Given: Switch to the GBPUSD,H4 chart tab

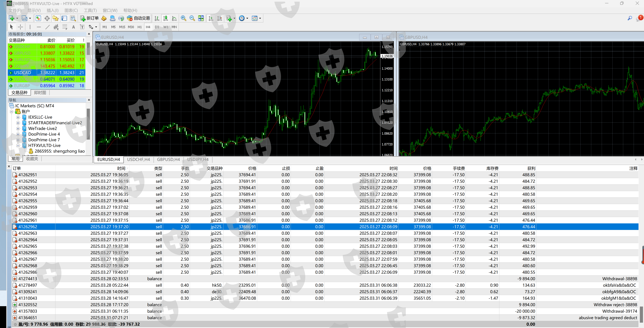Looking at the screenshot, I should coord(168,159).
